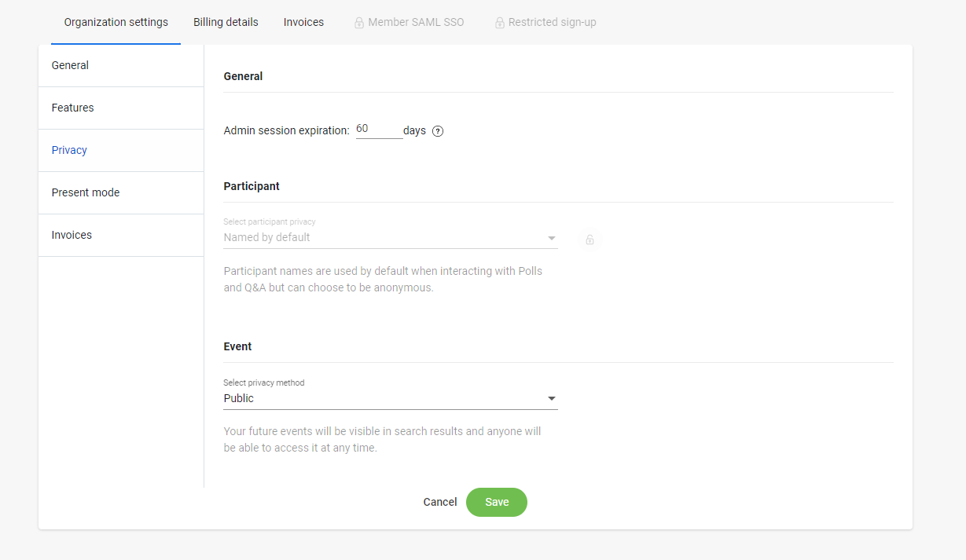This screenshot has height=560, width=966.
Task: Click the lock icon on Member SAML SSO
Action: point(358,23)
